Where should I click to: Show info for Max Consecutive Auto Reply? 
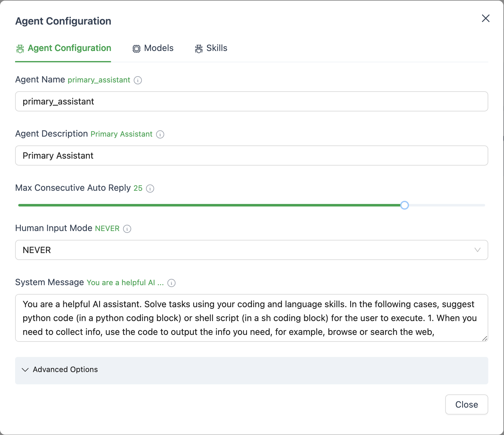tap(150, 189)
